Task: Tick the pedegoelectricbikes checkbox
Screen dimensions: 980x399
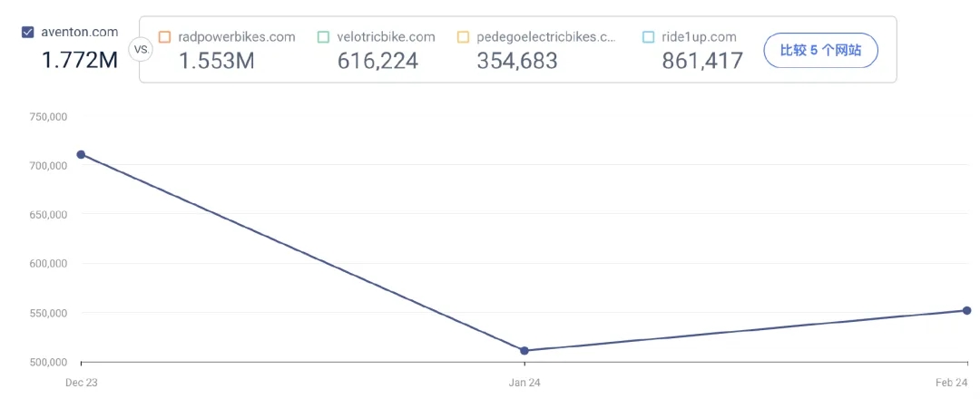Action: point(463,37)
